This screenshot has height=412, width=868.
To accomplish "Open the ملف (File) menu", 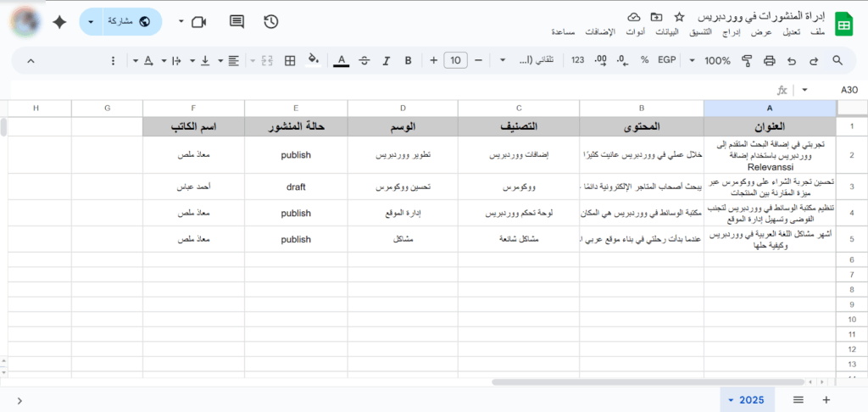I will click(818, 32).
